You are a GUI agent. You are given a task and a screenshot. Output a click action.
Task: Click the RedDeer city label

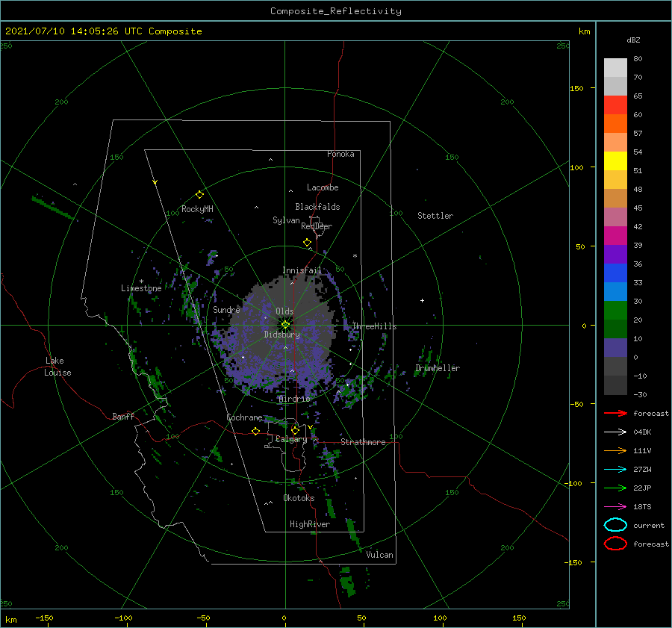[317, 226]
